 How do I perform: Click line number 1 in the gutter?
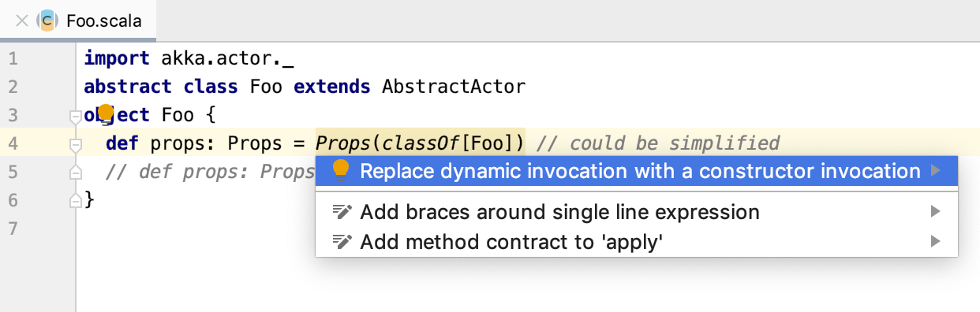tap(13, 58)
